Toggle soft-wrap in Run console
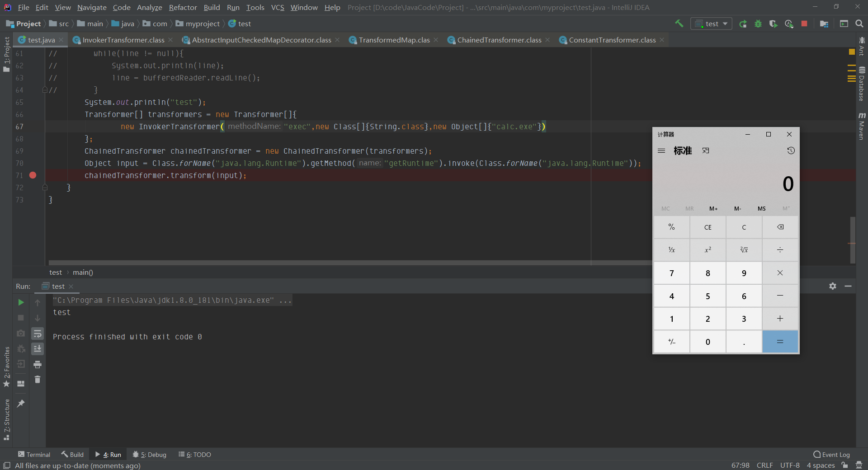 point(38,334)
